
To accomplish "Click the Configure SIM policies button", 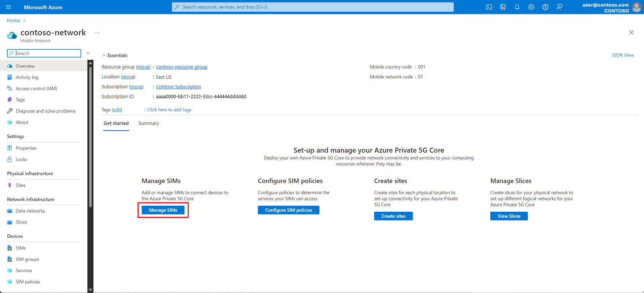I will [289, 210].
